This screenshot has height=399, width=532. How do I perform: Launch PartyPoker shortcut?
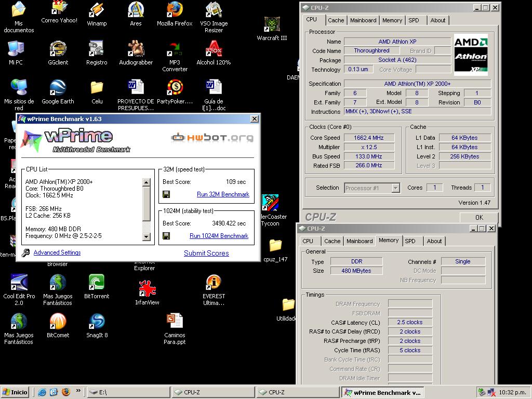(x=175, y=91)
